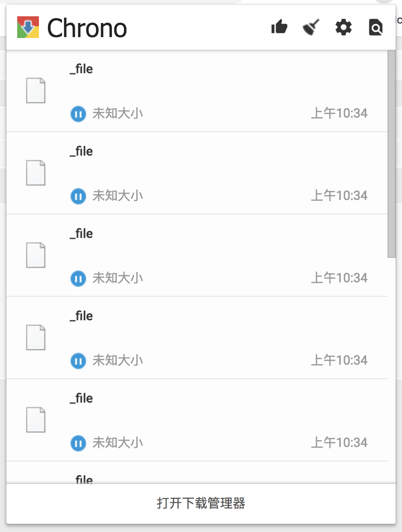Click the second download's file icon
The image size is (402, 532).
36,173
